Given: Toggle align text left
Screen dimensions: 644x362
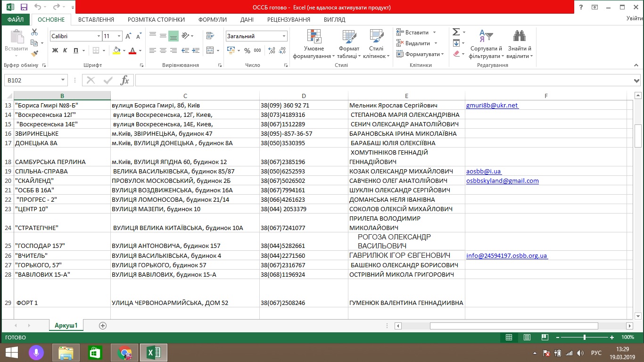Looking at the screenshot, I should click(x=153, y=50).
